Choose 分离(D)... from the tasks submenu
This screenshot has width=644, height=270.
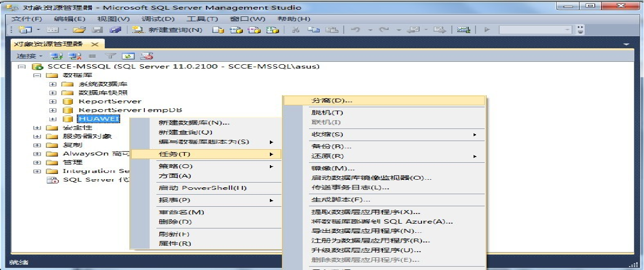coord(384,100)
